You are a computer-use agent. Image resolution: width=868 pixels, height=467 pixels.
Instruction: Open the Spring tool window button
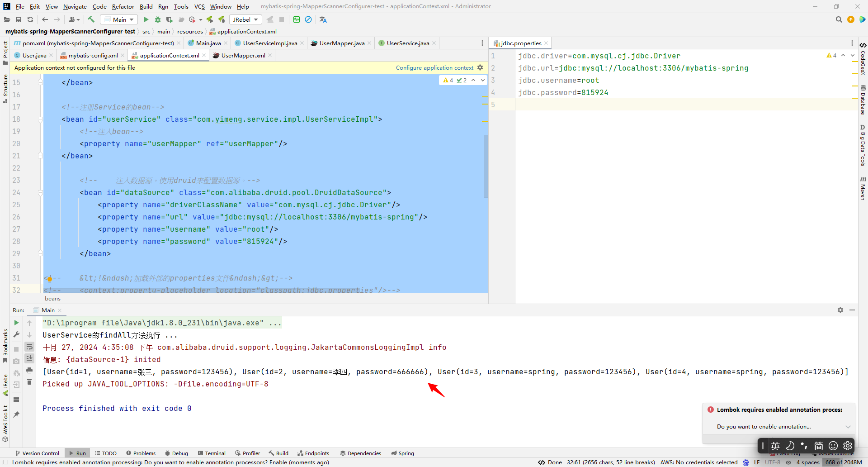pyautogui.click(x=402, y=453)
